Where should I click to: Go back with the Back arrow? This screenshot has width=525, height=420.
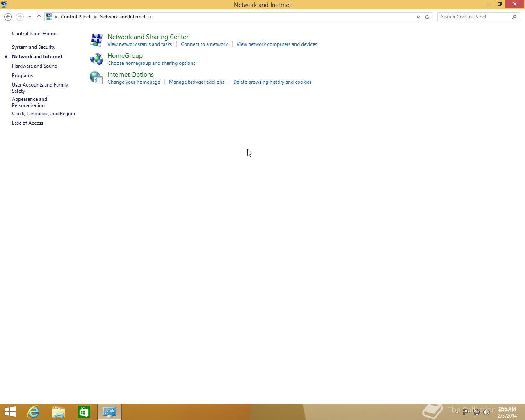click(8, 17)
